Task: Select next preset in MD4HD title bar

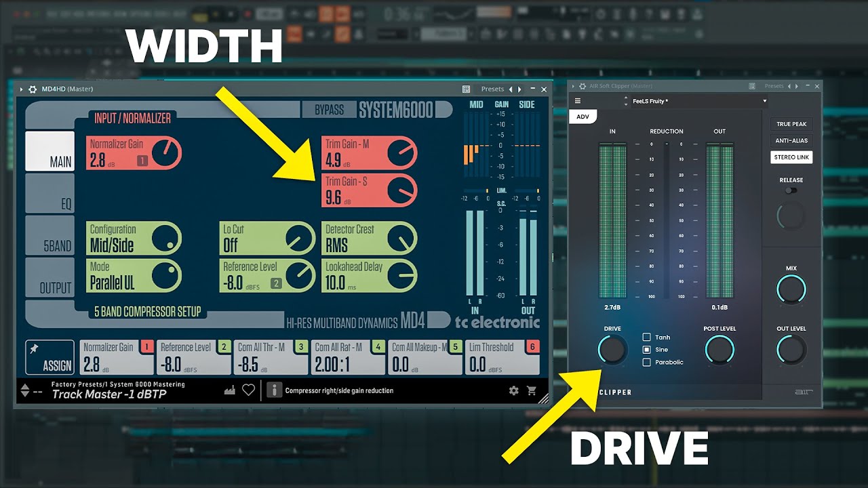Action: pyautogui.click(x=520, y=89)
